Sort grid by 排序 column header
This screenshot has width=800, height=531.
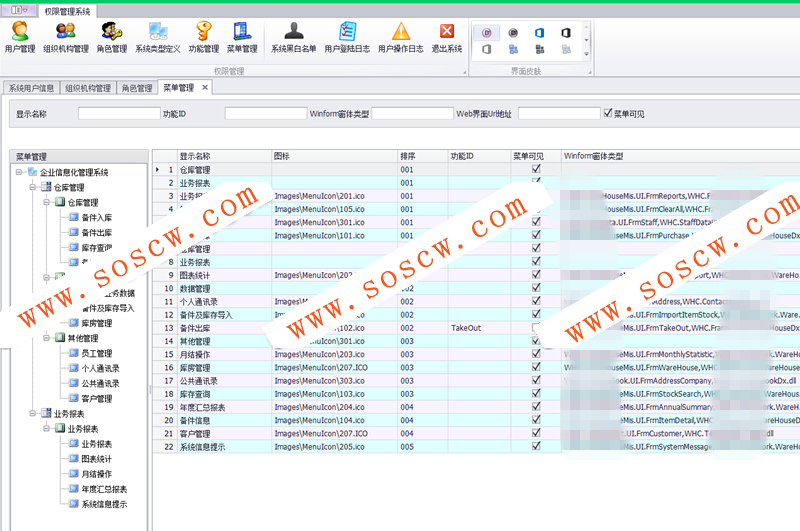(423, 156)
